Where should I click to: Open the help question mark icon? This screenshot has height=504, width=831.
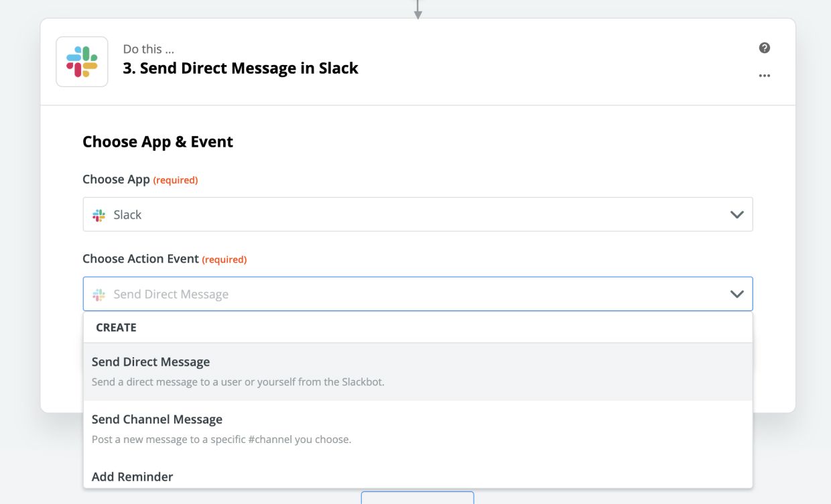764,48
